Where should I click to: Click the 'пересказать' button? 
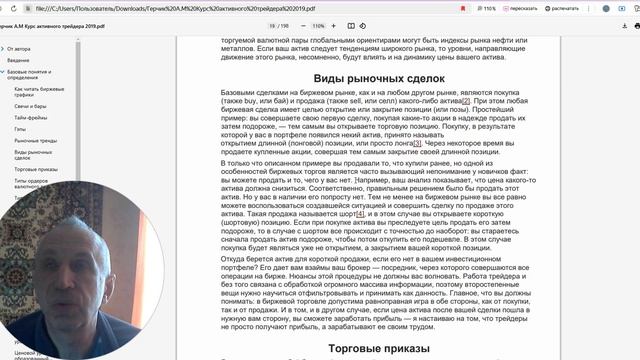520,8
